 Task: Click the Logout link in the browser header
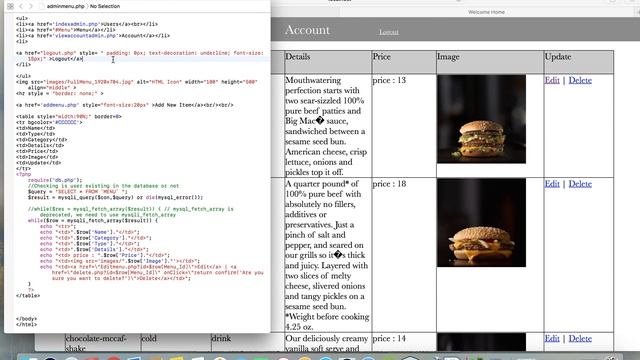[x=389, y=32]
